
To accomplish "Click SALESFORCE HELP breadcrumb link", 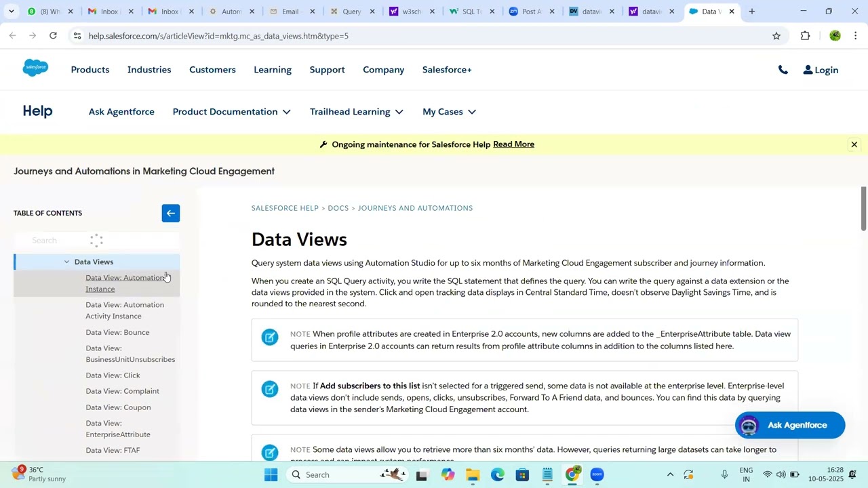I will (x=285, y=208).
